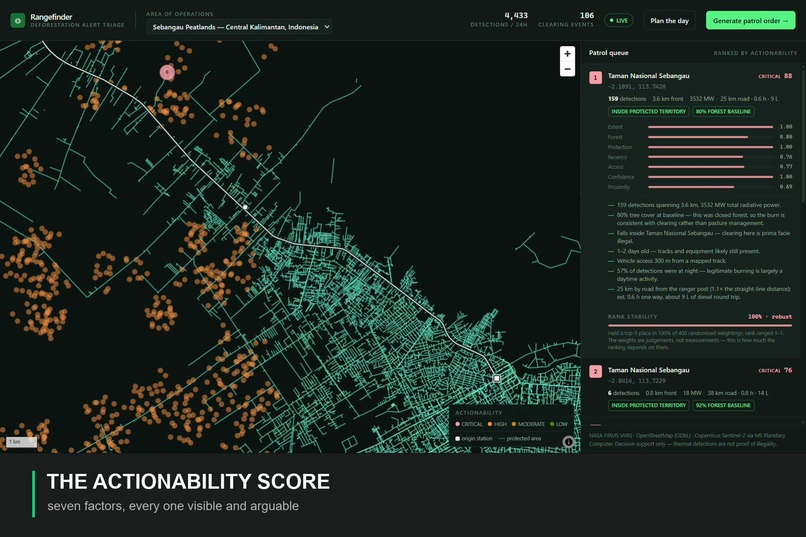Viewport: 806px width, 537px height.
Task: Click the Recency factor bar
Action: coord(710,157)
